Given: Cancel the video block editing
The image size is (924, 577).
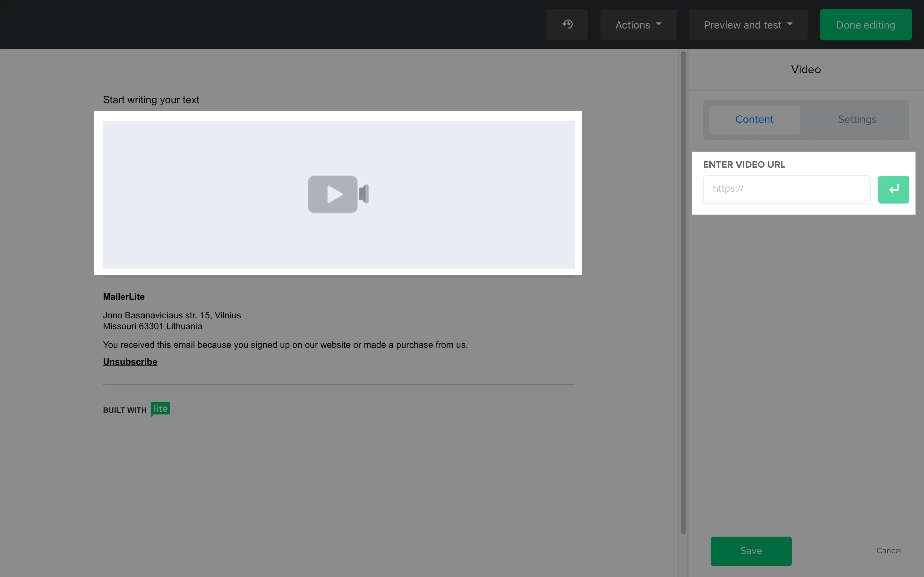Looking at the screenshot, I should point(888,551).
